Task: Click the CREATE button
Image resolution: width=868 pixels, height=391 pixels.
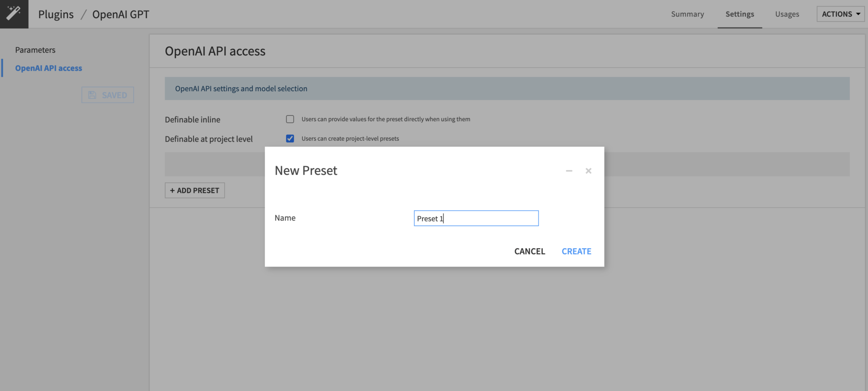Action: click(576, 251)
